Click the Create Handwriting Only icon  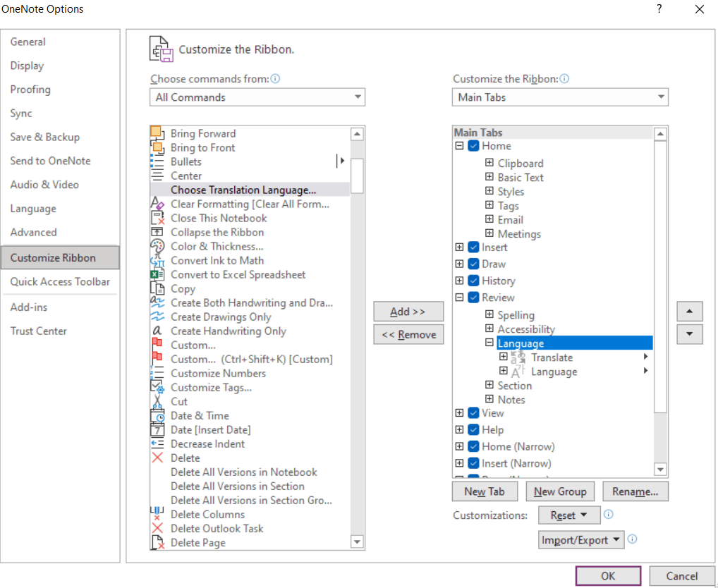[157, 331]
